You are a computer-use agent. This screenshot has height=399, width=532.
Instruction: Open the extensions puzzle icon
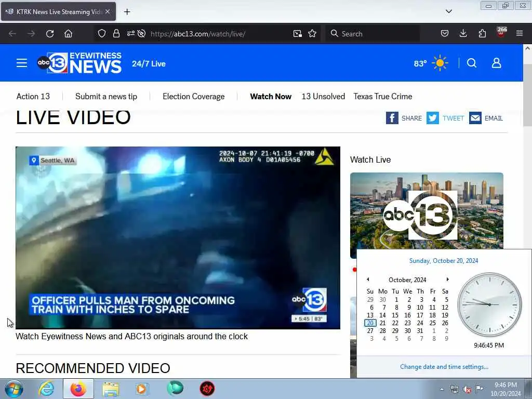point(482,33)
